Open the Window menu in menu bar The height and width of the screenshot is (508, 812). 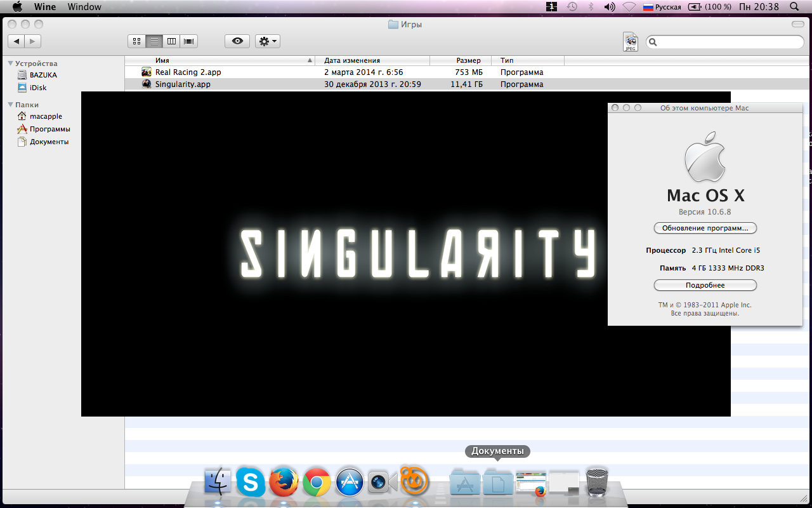point(84,7)
